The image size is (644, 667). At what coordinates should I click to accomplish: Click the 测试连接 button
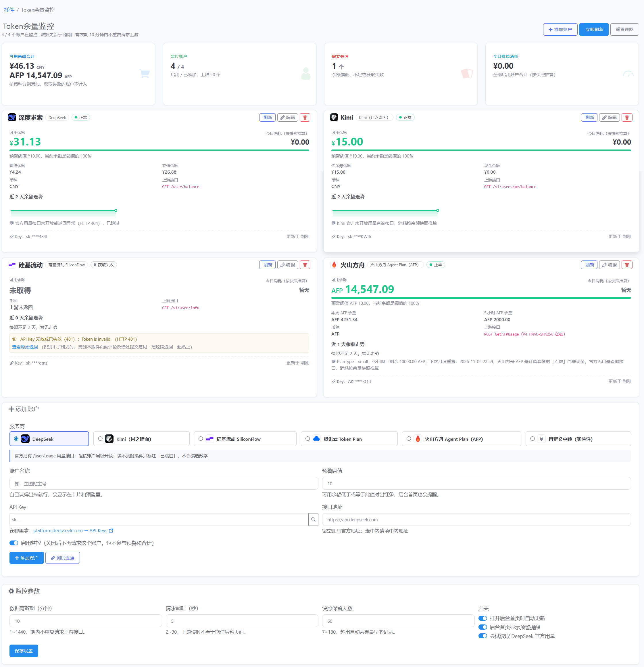63,558
